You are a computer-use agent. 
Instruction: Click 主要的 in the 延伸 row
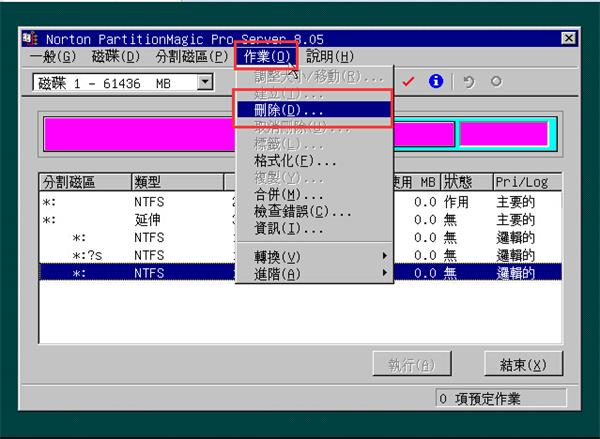click(515, 220)
